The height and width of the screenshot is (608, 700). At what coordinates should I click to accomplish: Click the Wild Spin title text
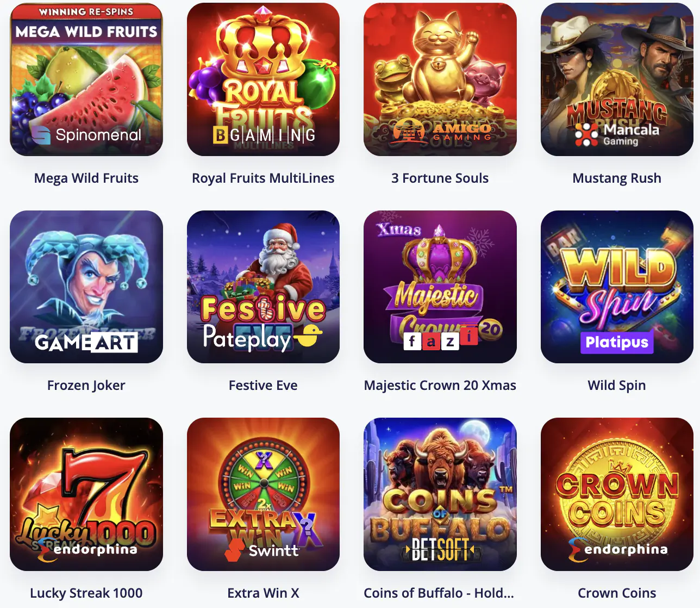pyautogui.click(x=617, y=386)
